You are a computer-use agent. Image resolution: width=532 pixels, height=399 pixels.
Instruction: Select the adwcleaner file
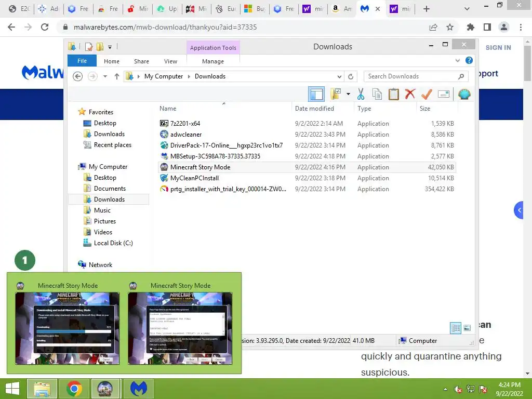tap(185, 135)
